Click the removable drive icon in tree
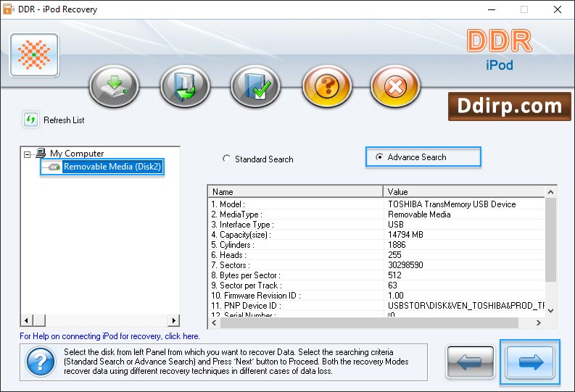Screen dimensions: 575x392 coord(54,167)
